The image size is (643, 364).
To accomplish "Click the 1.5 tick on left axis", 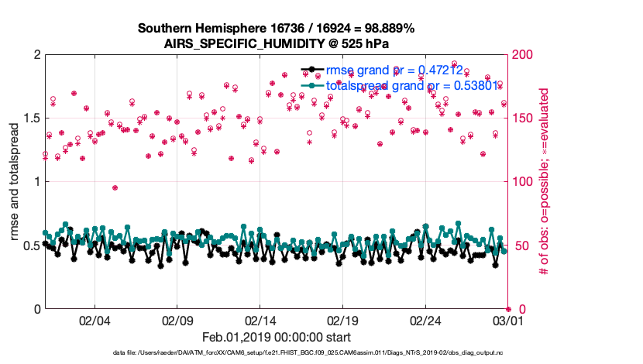I will coord(31,118).
